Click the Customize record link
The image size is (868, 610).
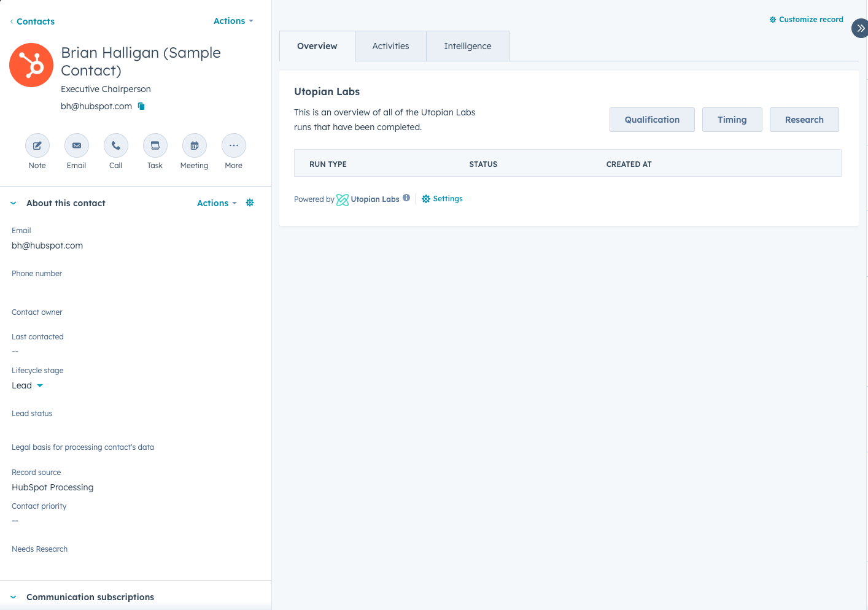811,20
